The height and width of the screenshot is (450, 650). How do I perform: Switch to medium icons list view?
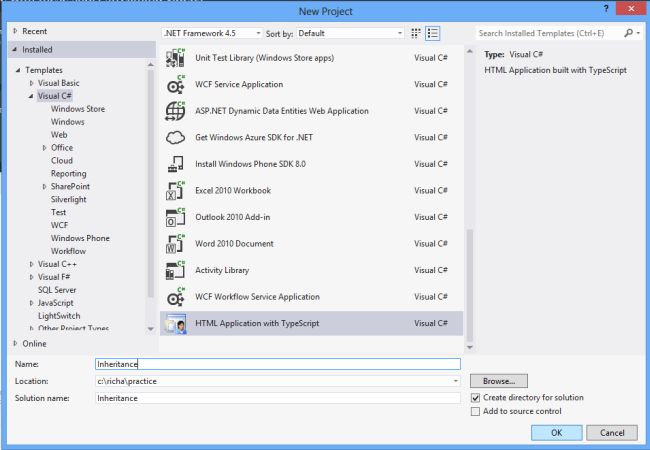433,34
